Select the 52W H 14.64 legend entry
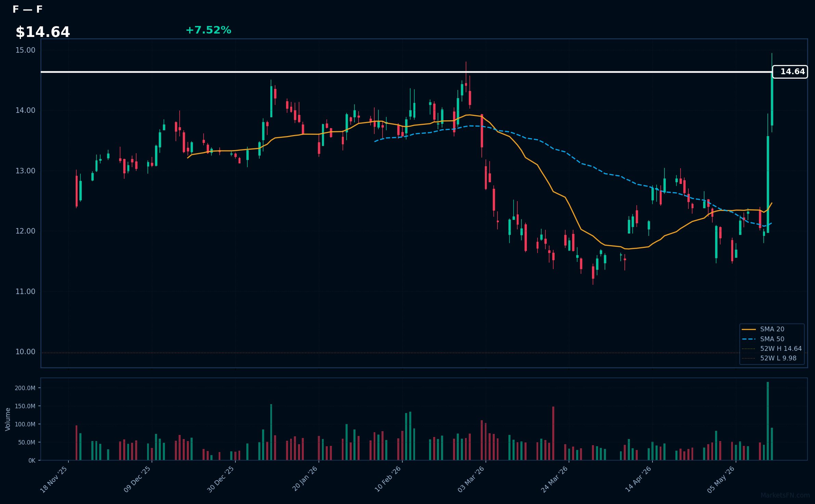 [x=772, y=349]
